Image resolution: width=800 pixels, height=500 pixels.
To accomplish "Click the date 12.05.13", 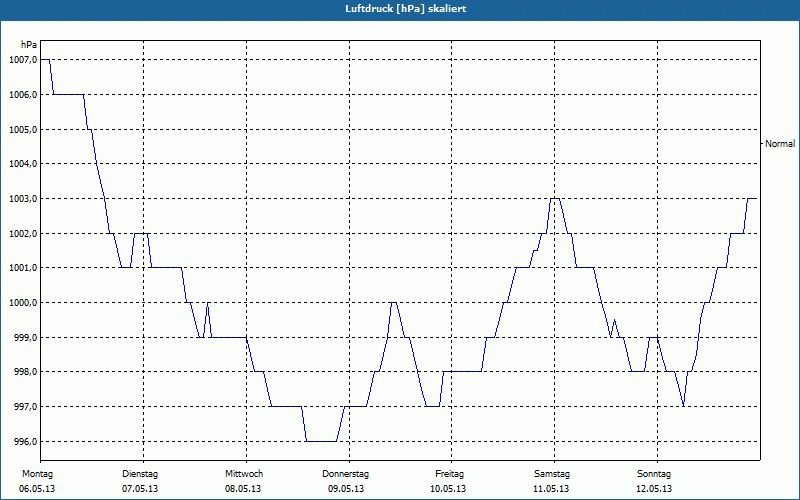I will pos(654,489).
